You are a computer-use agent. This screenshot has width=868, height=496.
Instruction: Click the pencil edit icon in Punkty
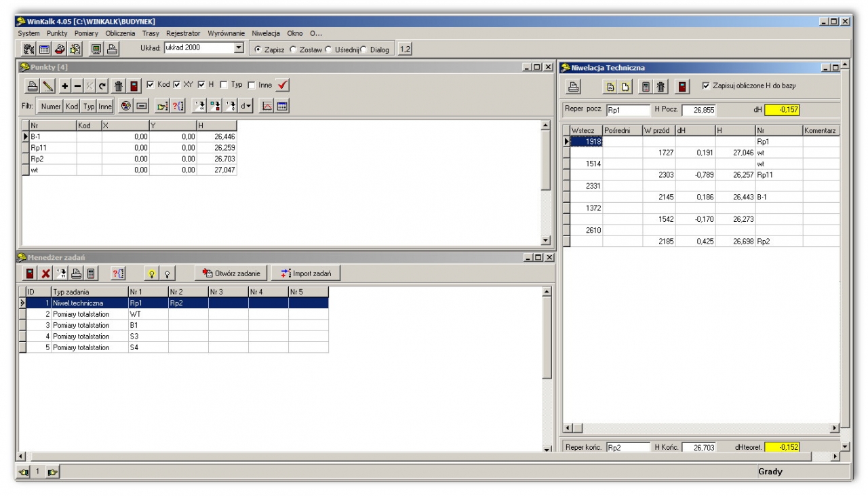coord(47,86)
